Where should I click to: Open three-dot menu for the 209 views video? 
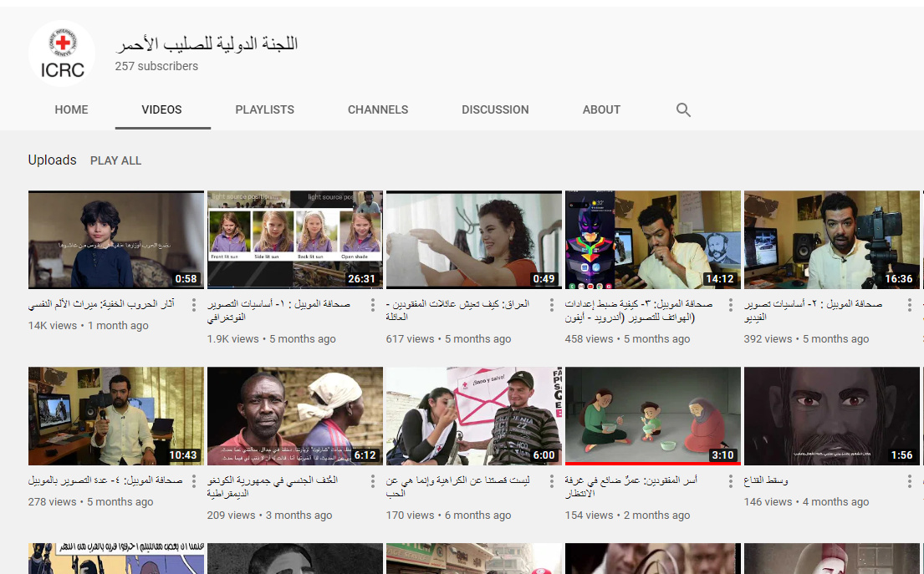(374, 481)
